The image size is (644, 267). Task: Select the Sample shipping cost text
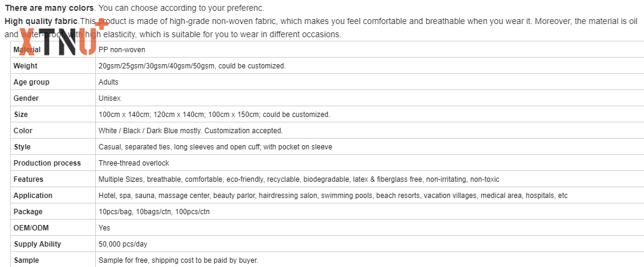coord(179,260)
